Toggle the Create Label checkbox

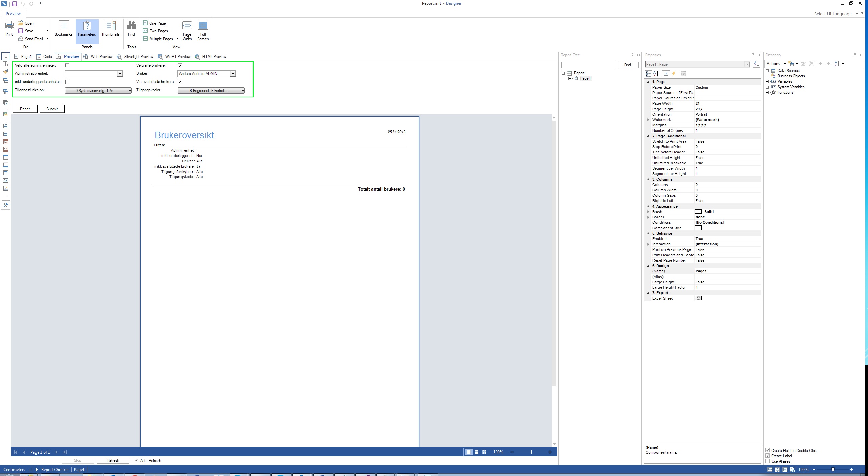[x=768, y=456]
